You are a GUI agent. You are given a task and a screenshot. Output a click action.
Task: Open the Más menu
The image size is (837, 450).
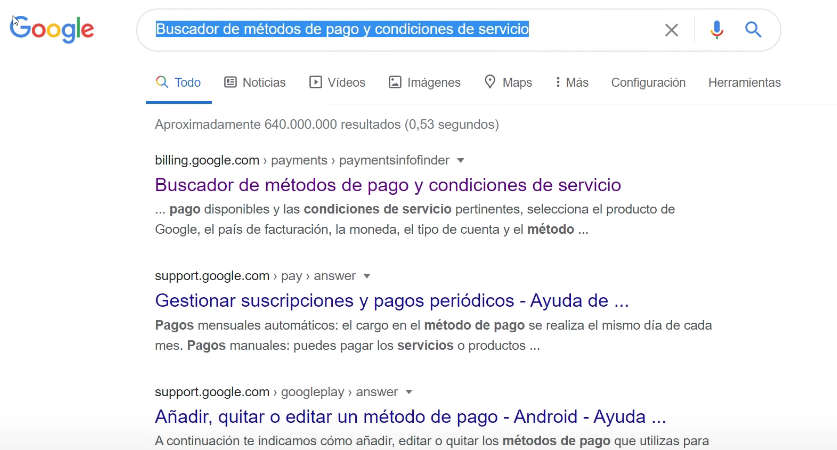572,83
